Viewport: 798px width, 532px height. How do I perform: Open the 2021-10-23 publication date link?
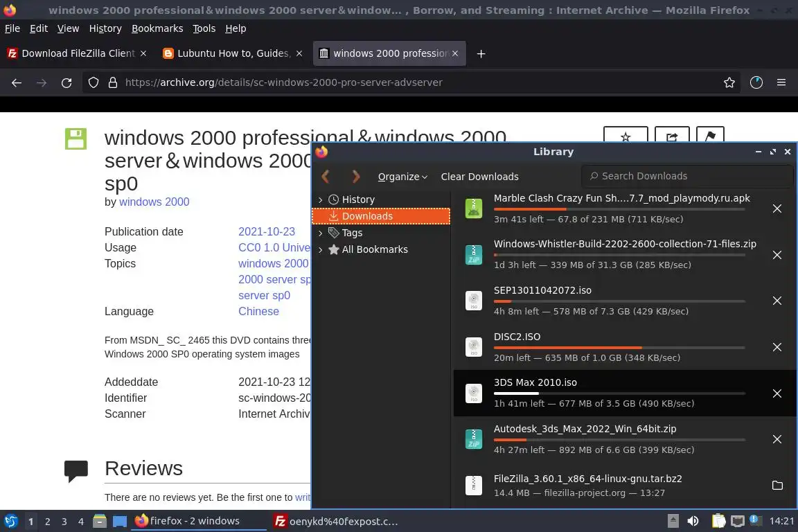point(267,231)
